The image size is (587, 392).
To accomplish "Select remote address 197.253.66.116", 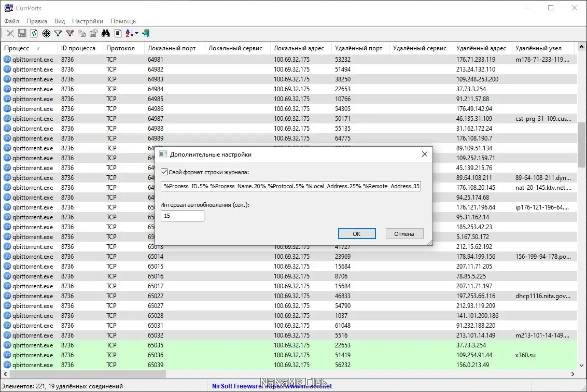I will 476,296.
